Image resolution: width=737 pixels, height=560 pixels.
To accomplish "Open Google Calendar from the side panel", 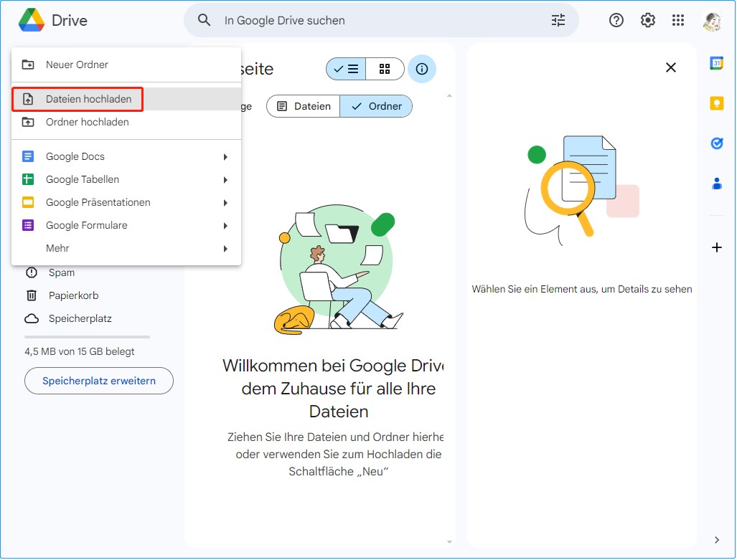I will [x=716, y=63].
